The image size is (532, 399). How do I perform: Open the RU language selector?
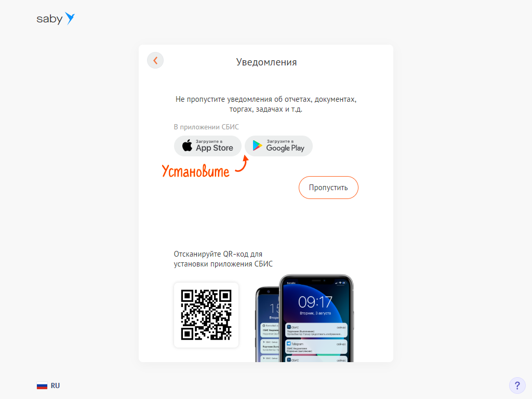click(48, 386)
